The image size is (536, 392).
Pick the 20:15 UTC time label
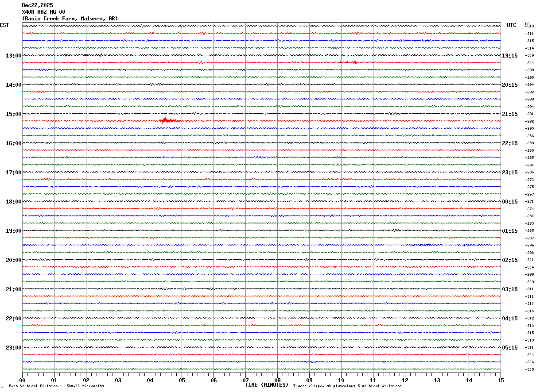click(509, 85)
